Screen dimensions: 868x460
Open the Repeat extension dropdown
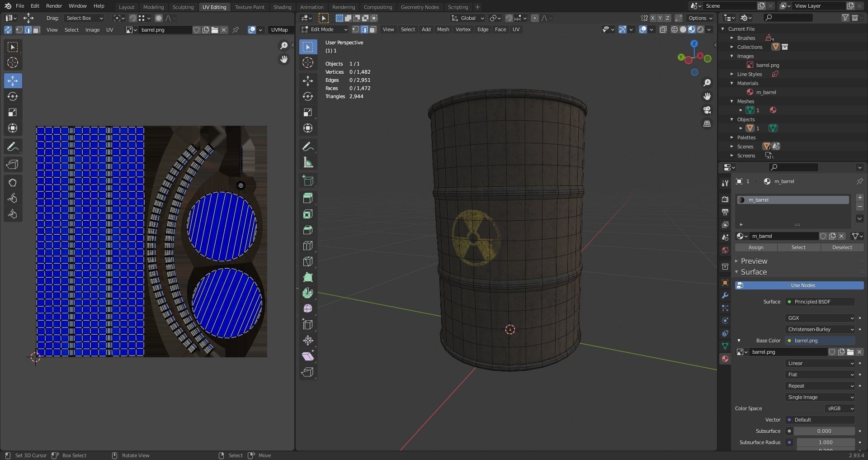[x=820, y=386]
